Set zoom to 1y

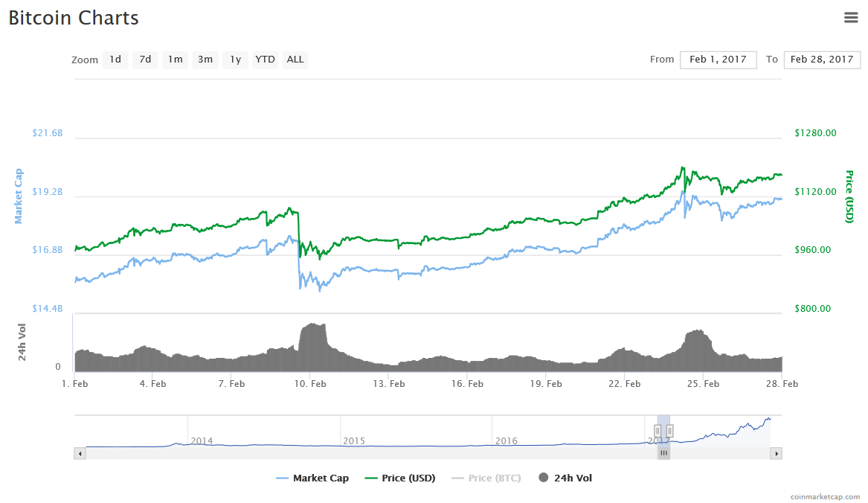tap(235, 60)
